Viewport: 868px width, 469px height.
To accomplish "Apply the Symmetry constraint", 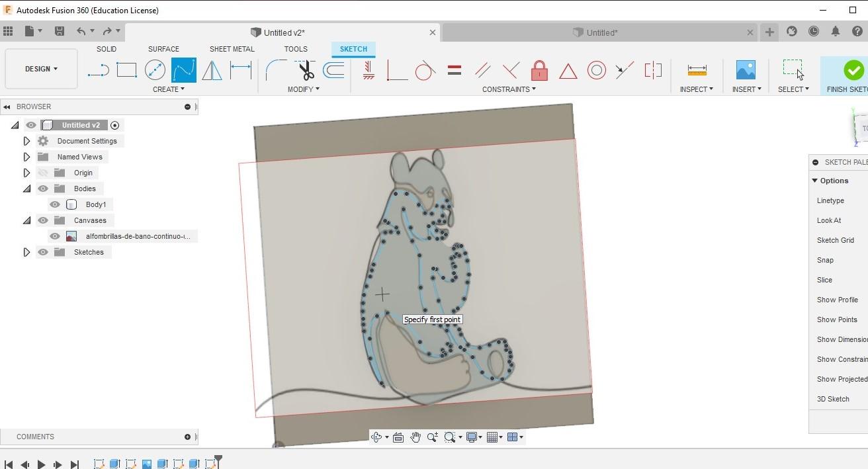I will point(653,70).
